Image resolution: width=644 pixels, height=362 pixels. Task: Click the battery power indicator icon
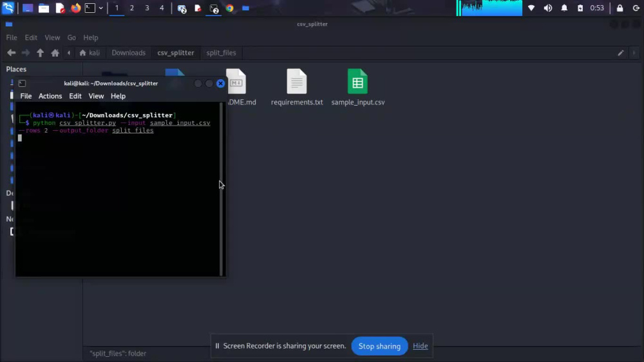tap(580, 8)
